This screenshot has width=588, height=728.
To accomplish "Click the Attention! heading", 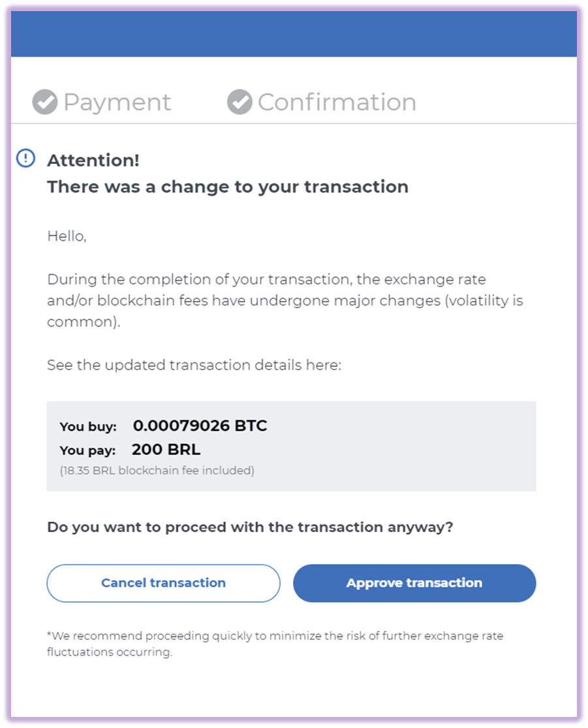I will point(93,160).
